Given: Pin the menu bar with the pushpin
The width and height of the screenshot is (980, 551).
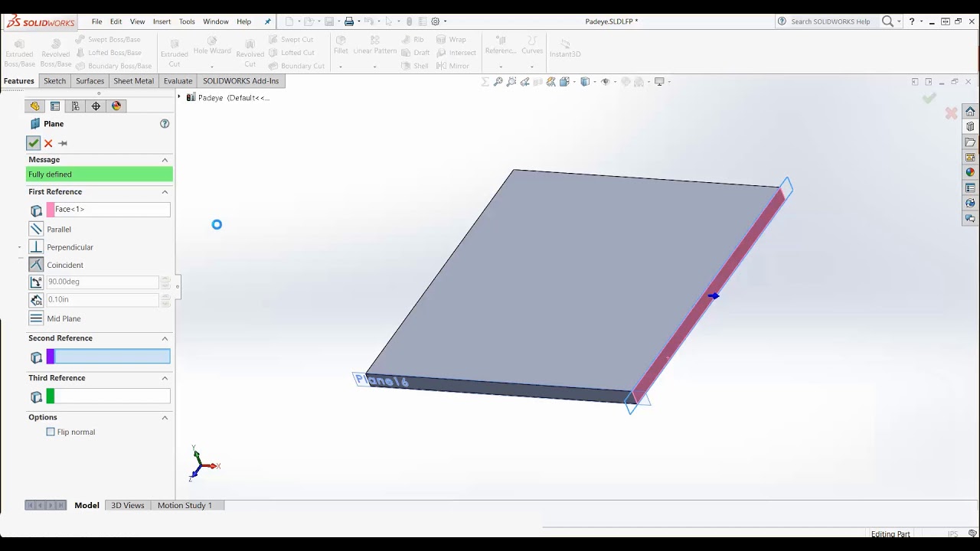Looking at the screenshot, I should coord(268,21).
